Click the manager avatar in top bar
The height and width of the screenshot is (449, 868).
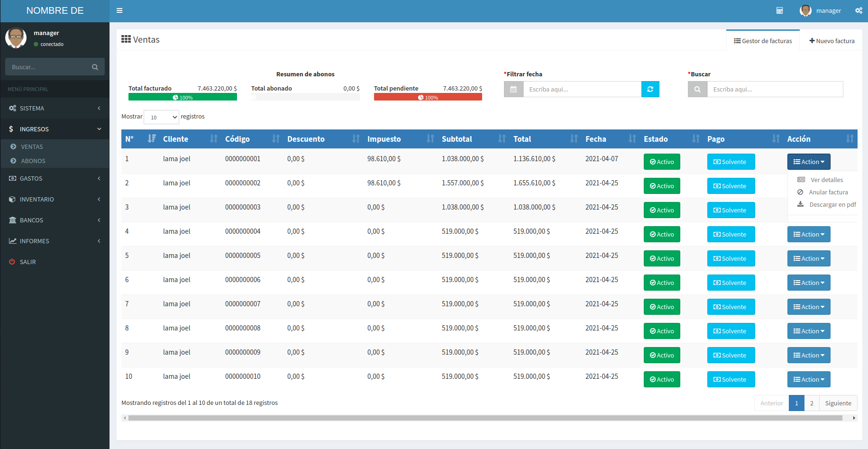pos(805,10)
